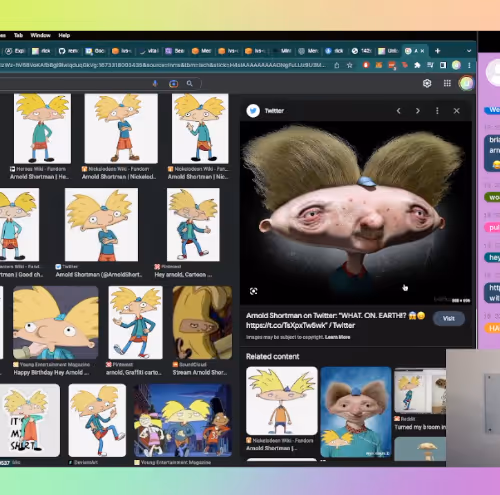This screenshot has height=495, width=500.
Task: Click the Visit button
Action: pos(449,318)
